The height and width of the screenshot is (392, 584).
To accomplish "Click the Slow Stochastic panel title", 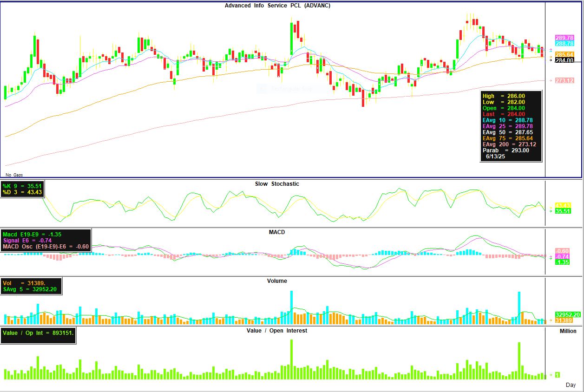I will (277, 184).
